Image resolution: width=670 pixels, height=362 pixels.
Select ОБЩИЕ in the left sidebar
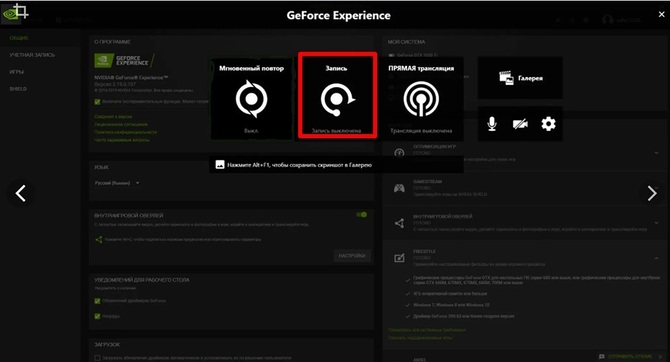pyautogui.click(x=19, y=38)
